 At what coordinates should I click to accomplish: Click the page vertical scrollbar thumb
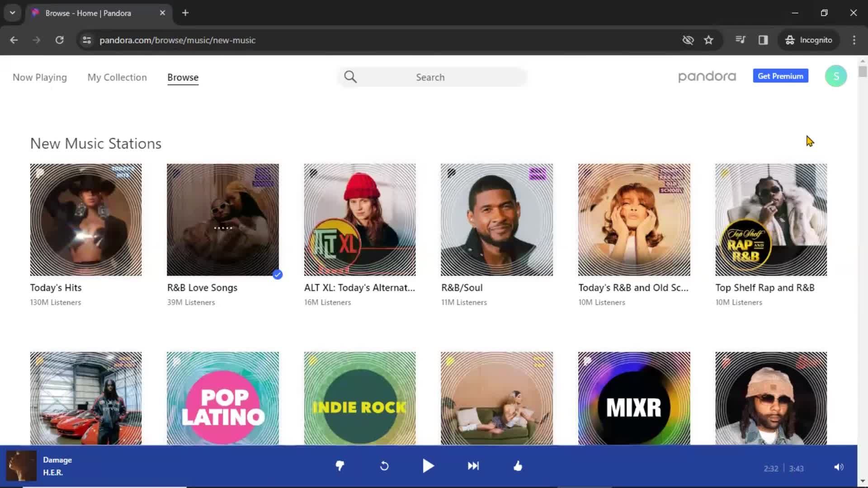863,71
